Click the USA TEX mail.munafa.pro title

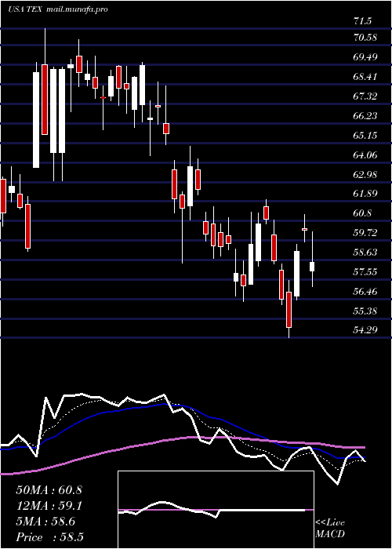tap(57, 9)
